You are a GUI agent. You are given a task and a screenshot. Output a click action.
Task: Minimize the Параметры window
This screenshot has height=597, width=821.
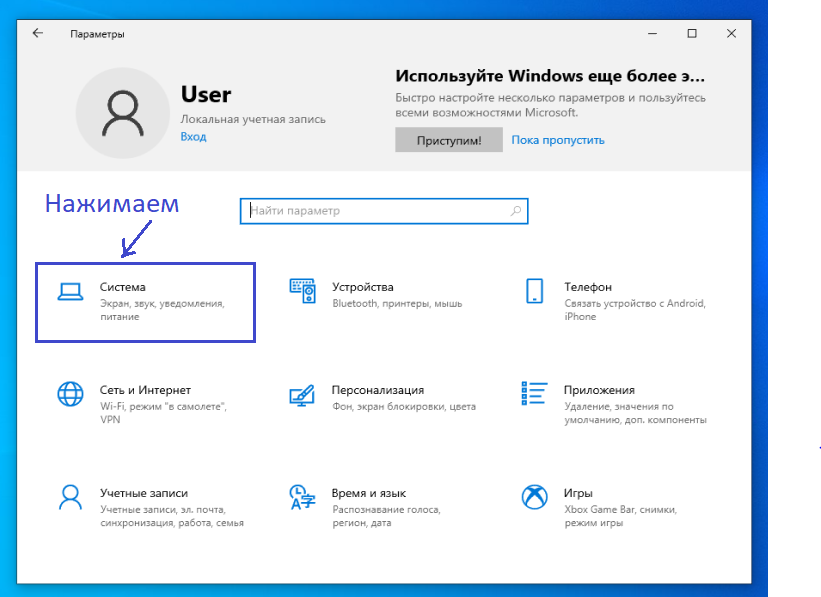point(652,34)
